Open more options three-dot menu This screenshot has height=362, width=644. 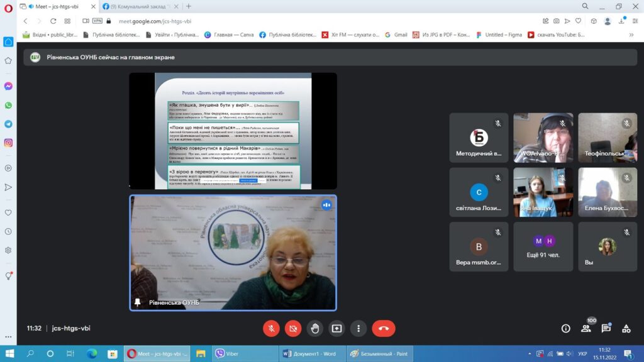[x=358, y=328]
